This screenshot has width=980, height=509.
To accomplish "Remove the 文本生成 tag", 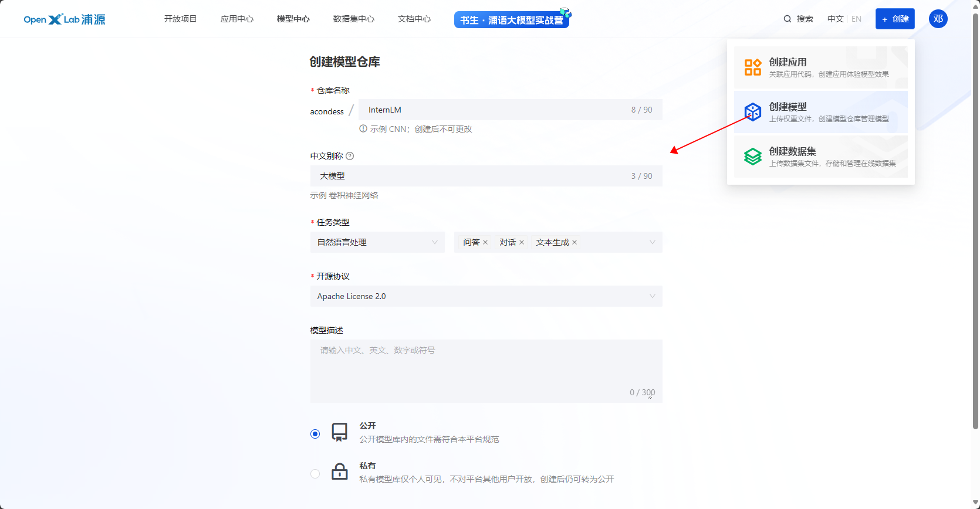I will point(575,242).
